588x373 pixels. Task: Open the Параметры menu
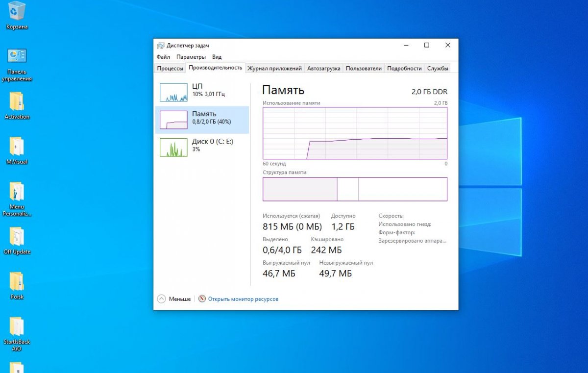point(191,57)
